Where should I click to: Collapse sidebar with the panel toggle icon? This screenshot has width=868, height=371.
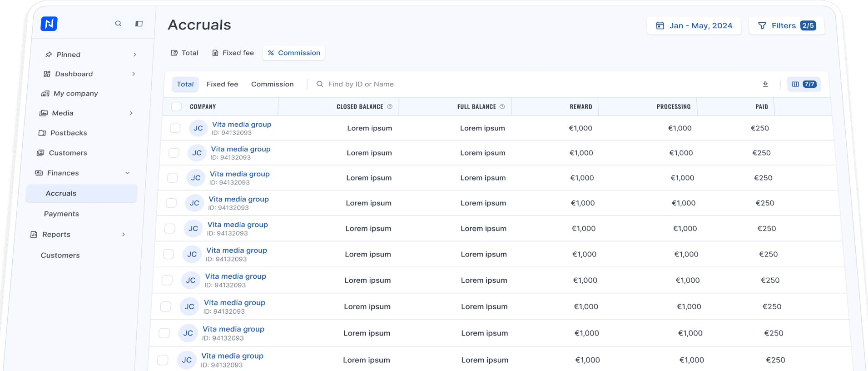pyautogui.click(x=139, y=24)
